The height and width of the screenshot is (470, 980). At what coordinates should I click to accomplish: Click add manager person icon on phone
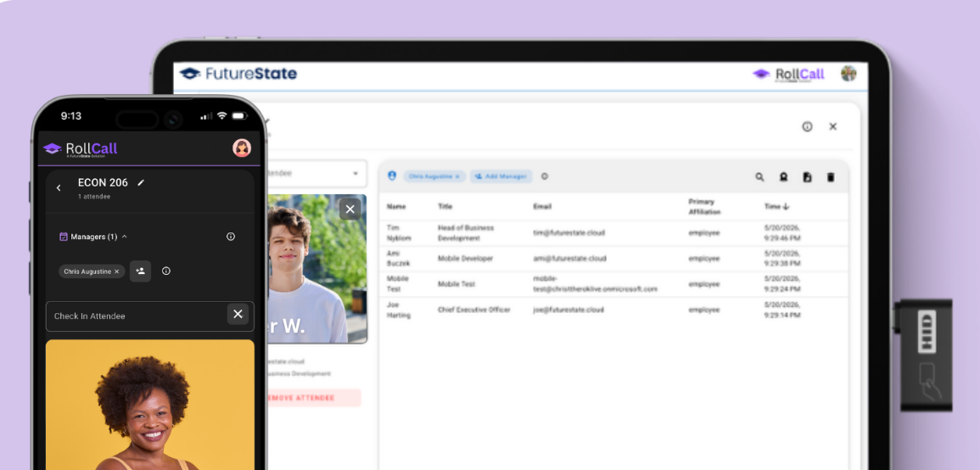click(140, 271)
